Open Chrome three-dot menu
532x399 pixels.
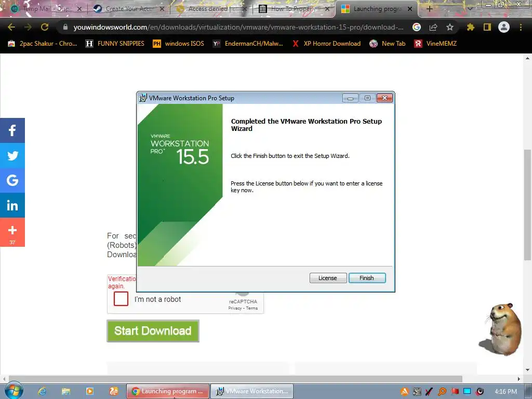(521, 27)
